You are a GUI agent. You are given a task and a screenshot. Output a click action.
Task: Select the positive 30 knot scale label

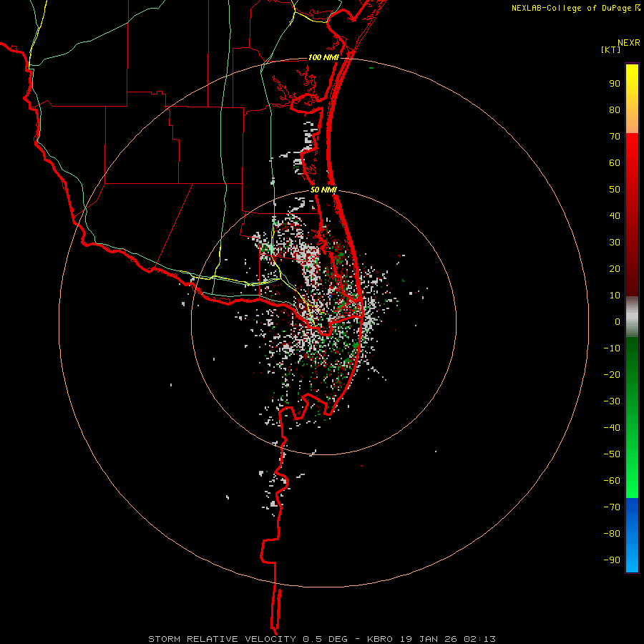[x=615, y=243]
